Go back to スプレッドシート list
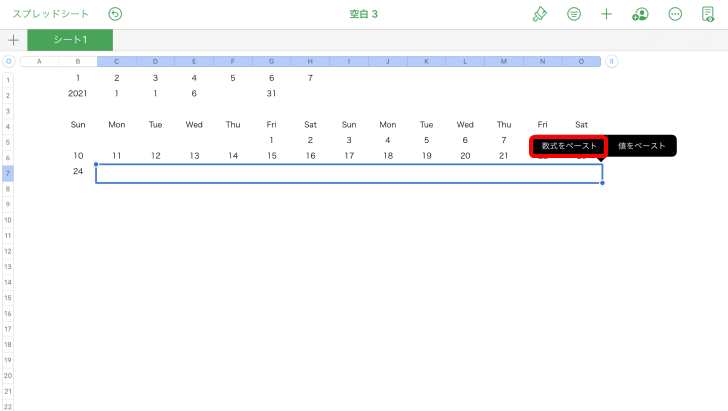 coord(51,14)
